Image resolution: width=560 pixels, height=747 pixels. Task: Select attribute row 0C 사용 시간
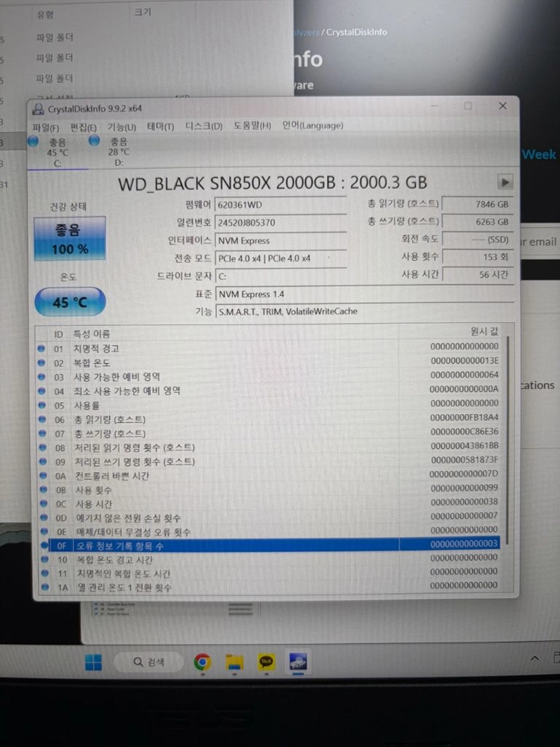click(268, 503)
